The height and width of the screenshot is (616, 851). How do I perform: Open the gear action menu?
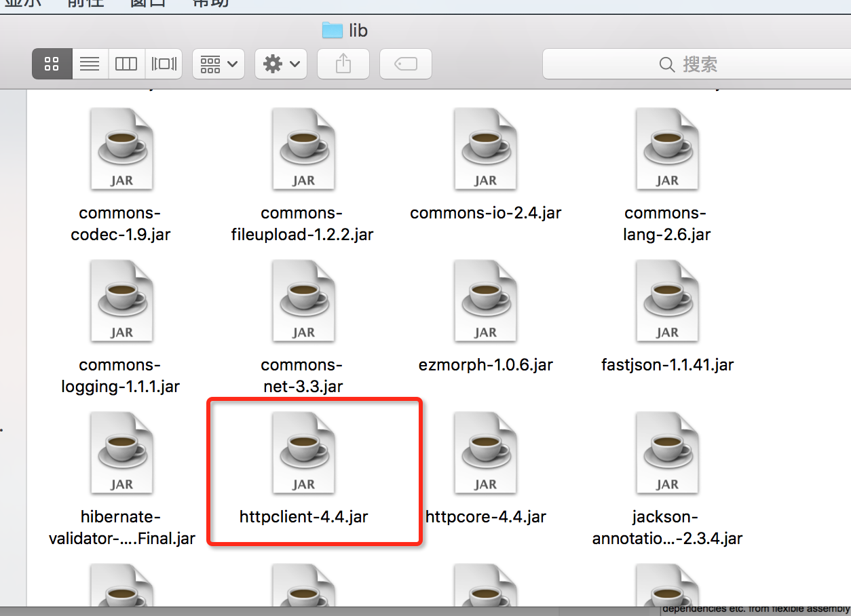point(281,64)
